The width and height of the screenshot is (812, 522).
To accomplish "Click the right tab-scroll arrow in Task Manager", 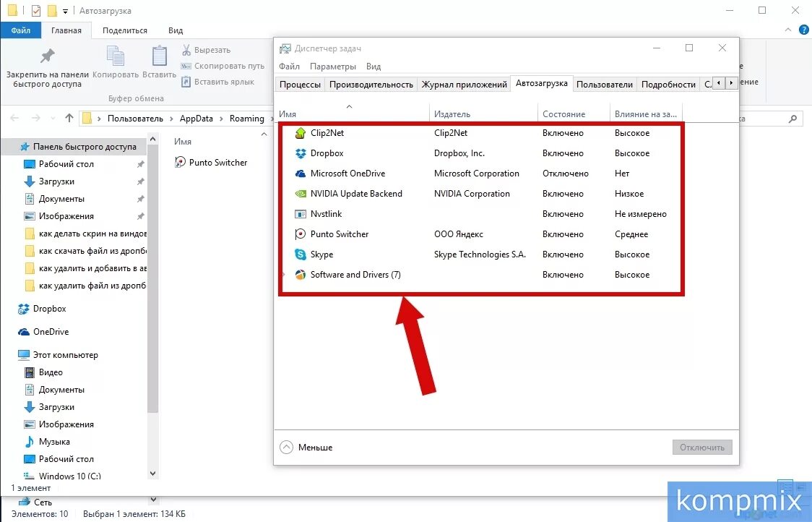I will tap(730, 83).
